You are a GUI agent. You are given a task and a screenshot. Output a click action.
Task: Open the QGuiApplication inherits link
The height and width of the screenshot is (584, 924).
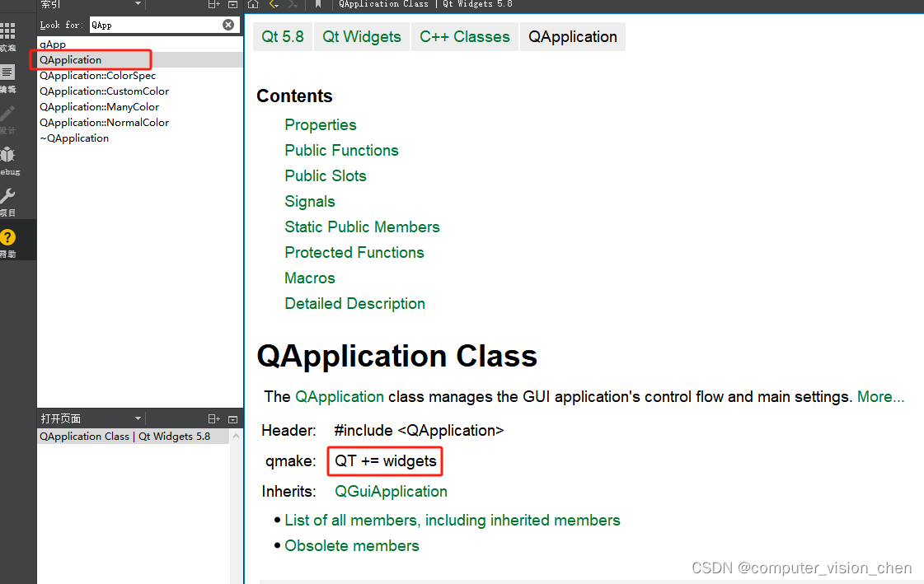(x=391, y=492)
